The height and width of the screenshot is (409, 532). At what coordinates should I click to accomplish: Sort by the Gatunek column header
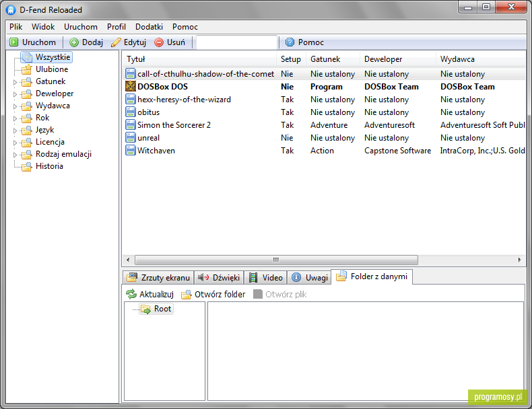pyautogui.click(x=333, y=59)
